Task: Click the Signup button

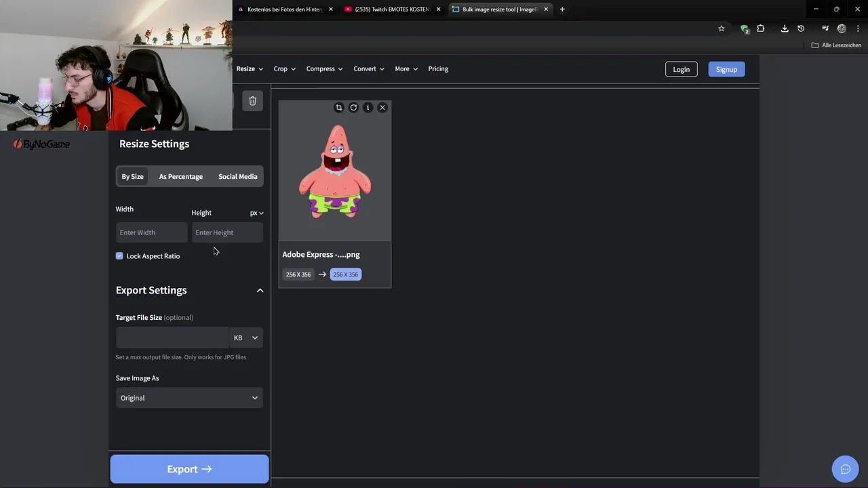Action: tap(726, 69)
